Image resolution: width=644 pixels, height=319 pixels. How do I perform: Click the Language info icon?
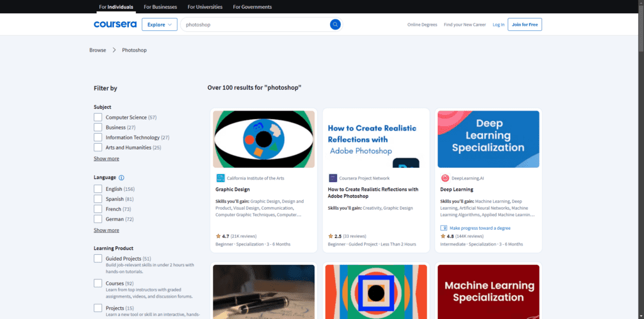[121, 178]
